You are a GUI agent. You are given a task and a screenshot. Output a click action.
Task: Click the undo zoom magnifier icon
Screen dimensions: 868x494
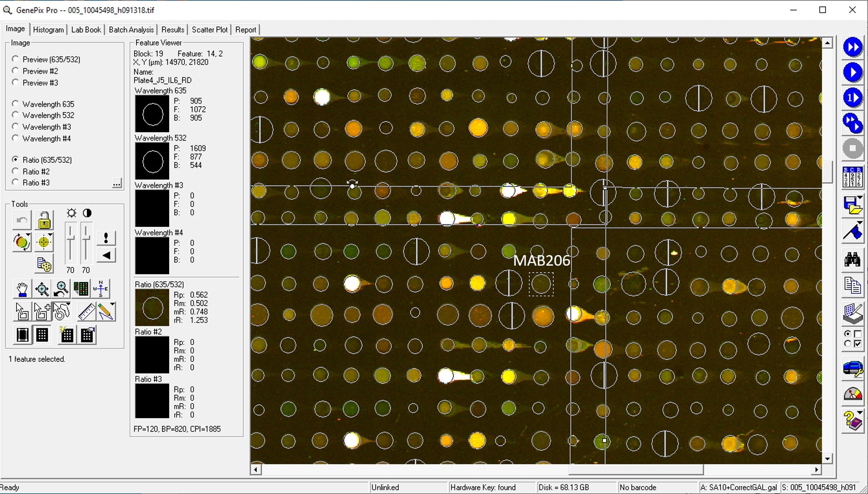pyautogui.click(x=61, y=289)
